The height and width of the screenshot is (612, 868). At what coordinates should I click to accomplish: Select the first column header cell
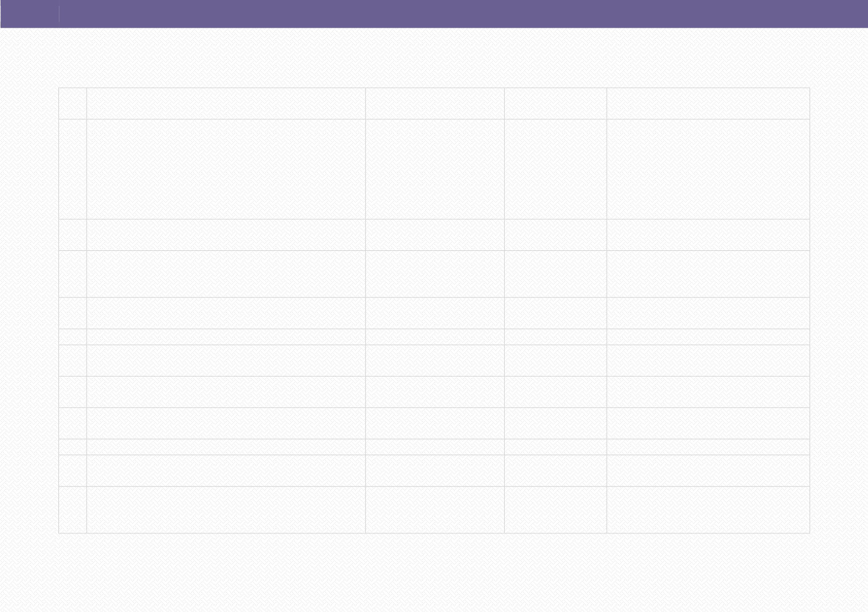[73, 103]
